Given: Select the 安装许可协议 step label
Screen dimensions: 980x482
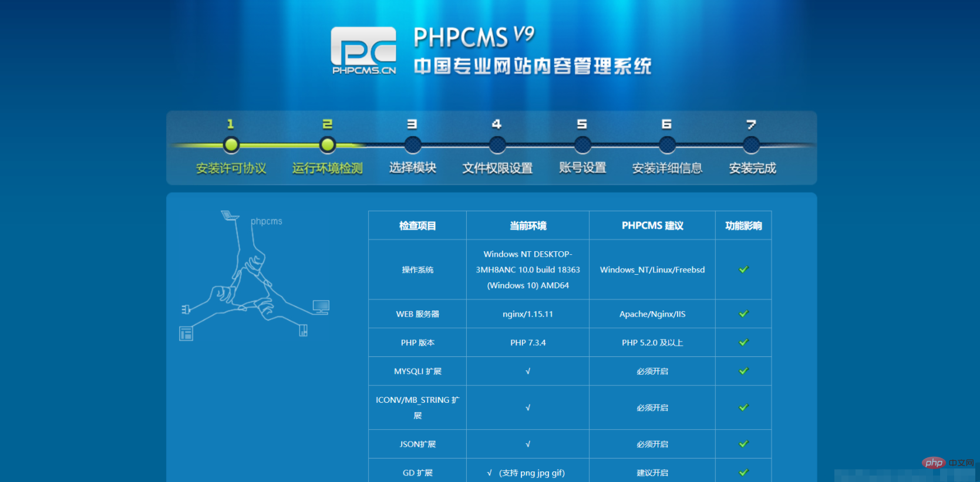Looking at the screenshot, I should click(231, 168).
